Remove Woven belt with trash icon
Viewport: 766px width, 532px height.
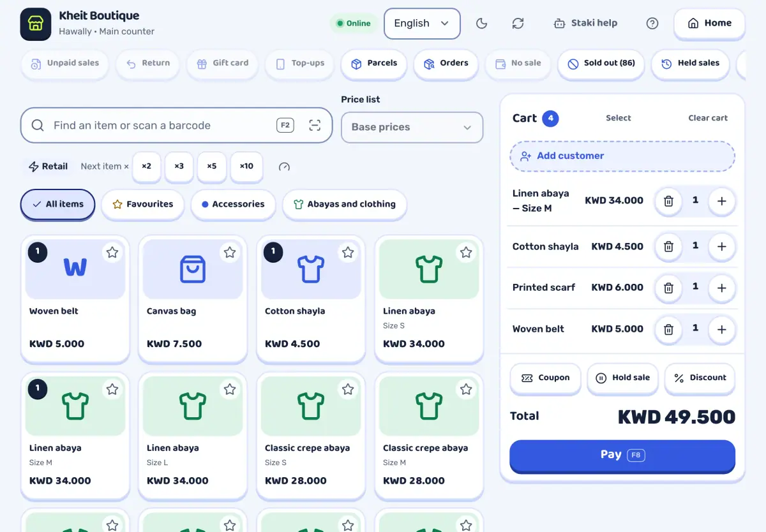[x=668, y=329]
